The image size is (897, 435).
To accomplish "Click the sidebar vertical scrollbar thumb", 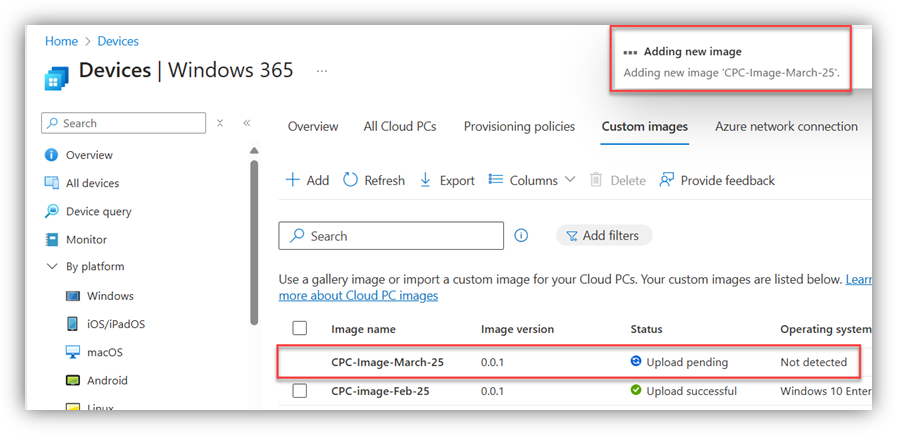I will (255, 243).
